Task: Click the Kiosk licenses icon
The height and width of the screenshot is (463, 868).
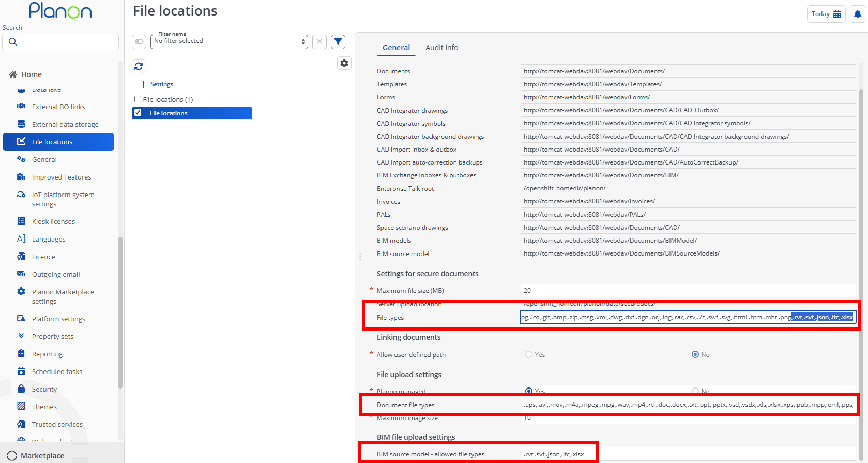Action: 21,221
